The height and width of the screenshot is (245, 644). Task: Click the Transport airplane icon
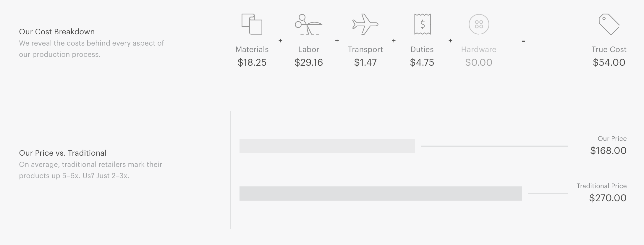[x=365, y=24]
